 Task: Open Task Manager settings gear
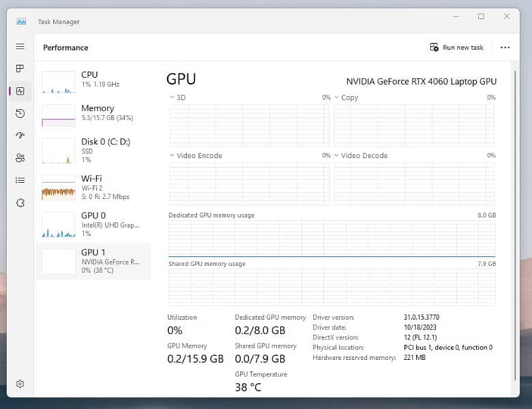(20, 384)
